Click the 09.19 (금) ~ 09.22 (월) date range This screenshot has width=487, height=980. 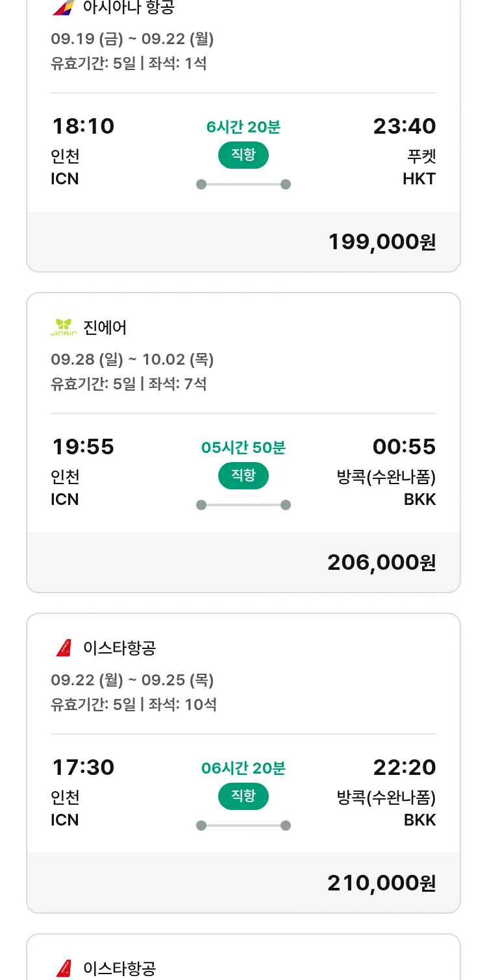[x=132, y=39]
